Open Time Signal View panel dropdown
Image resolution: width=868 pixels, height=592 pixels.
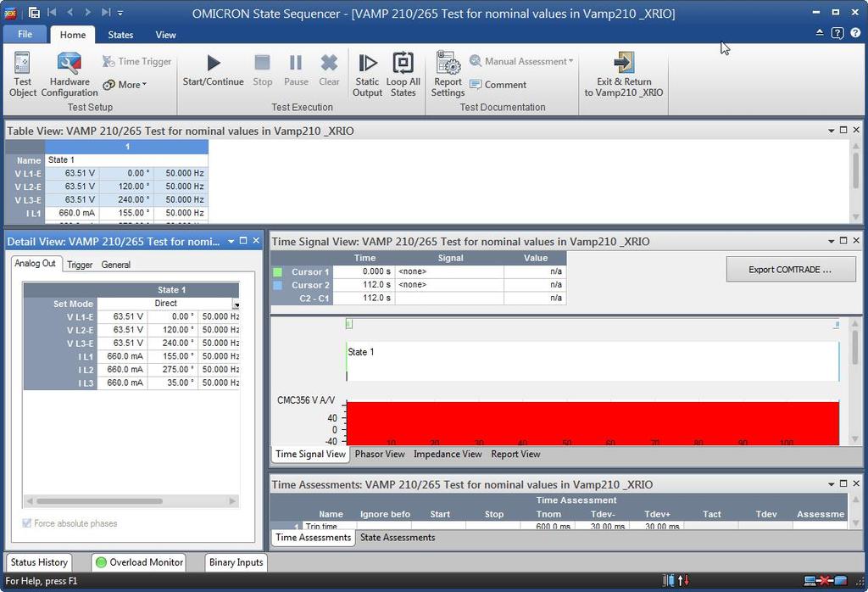[831, 242]
